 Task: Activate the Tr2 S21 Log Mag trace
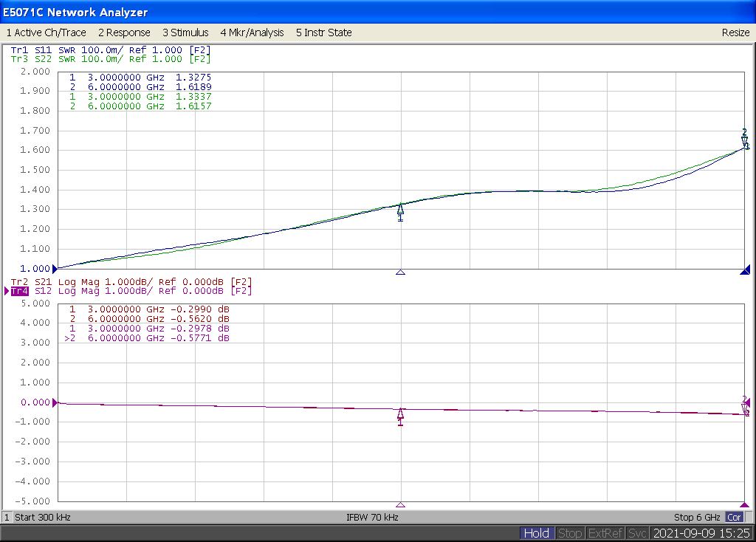[x=131, y=282]
